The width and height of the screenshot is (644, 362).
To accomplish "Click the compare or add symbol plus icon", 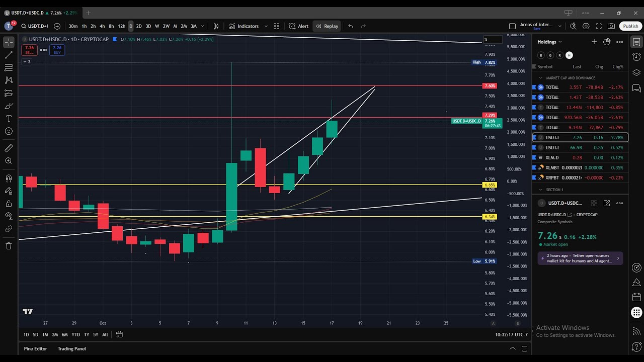I will (57, 26).
